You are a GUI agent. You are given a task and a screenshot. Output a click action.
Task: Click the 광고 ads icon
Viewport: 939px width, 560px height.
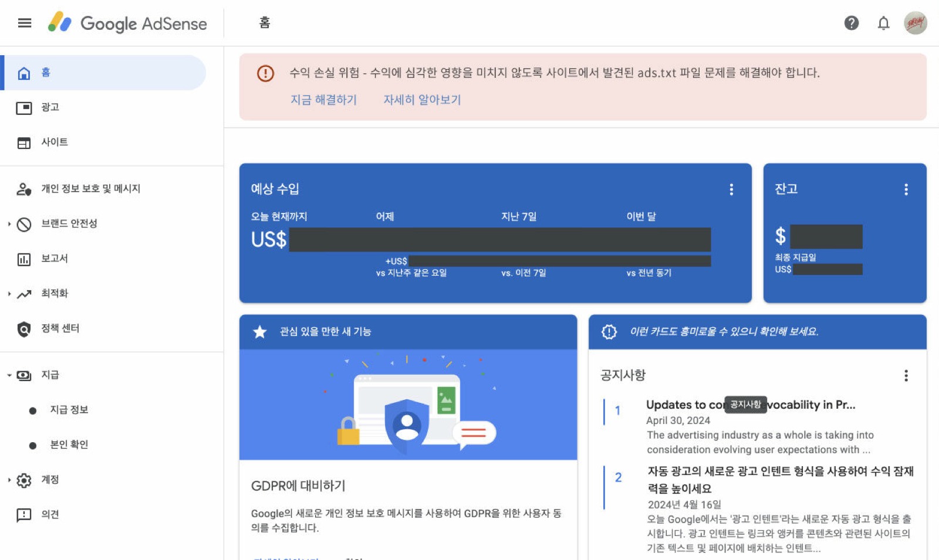point(24,108)
